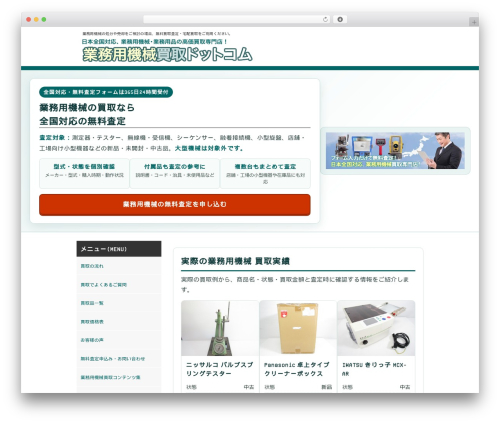Open Panasonic 卓上タイプクリーナーボックス listing title
The width and height of the screenshot is (500, 423).
pyautogui.click(x=296, y=369)
